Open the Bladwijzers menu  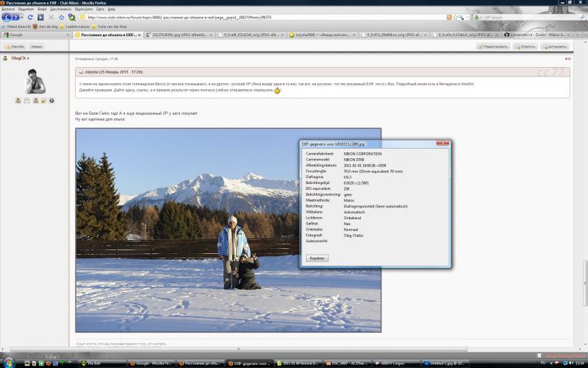(x=84, y=9)
